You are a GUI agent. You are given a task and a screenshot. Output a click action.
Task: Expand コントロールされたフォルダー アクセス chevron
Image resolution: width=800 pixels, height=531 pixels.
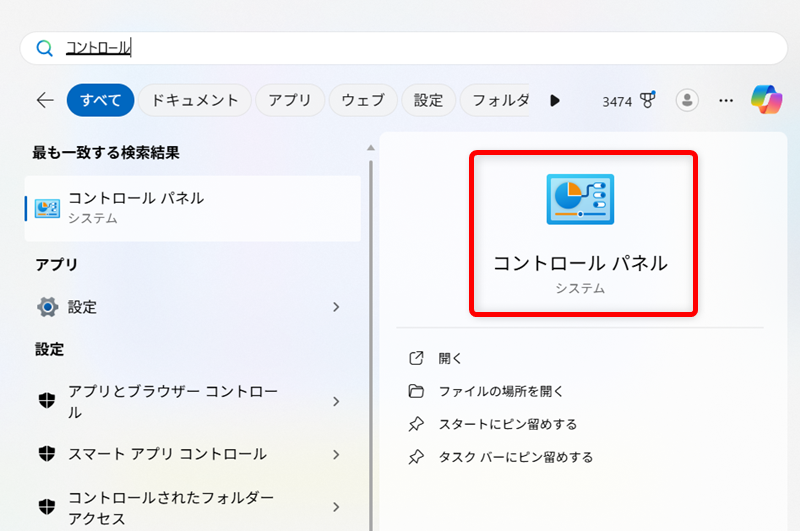point(336,507)
